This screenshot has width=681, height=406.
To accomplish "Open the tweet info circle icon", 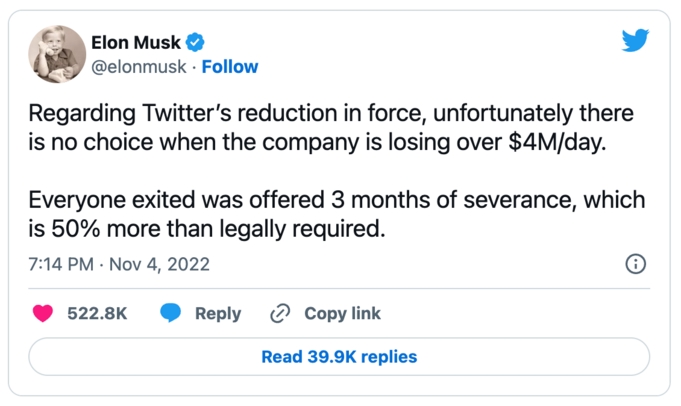I will 634,265.
